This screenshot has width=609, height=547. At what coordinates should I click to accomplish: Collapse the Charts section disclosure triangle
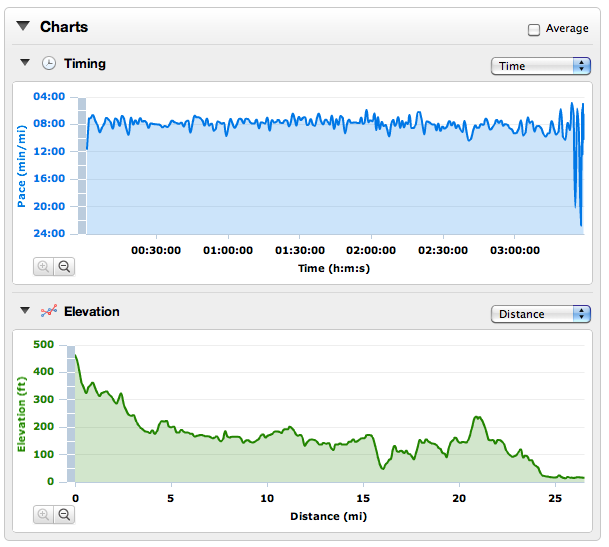click(23, 27)
